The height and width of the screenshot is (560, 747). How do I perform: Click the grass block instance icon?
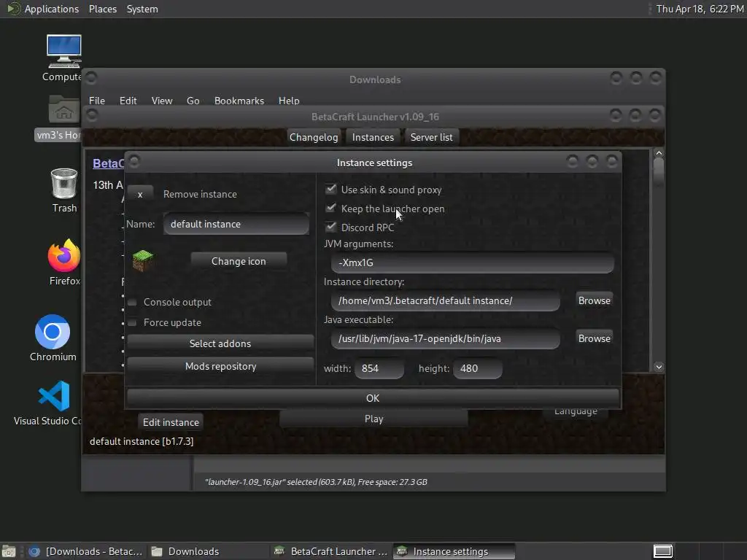click(142, 260)
